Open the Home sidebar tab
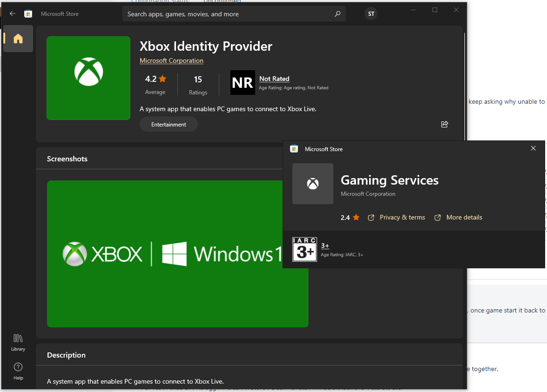 [x=18, y=39]
